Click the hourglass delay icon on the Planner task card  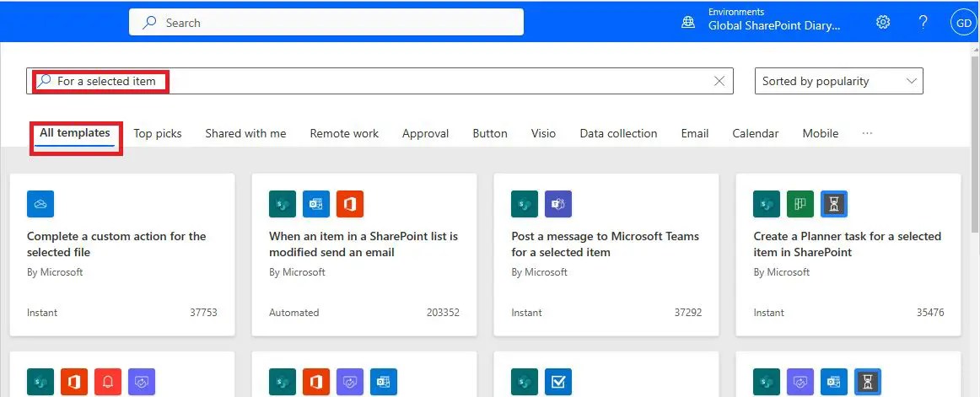point(834,204)
